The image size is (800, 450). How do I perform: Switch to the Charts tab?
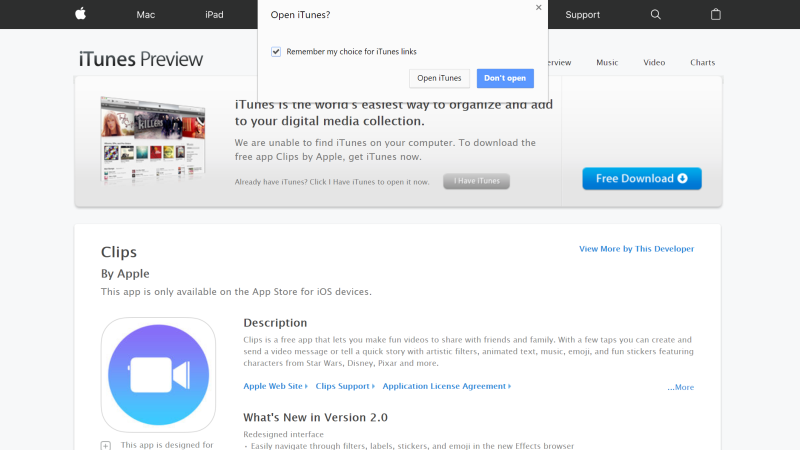(x=703, y=63)
